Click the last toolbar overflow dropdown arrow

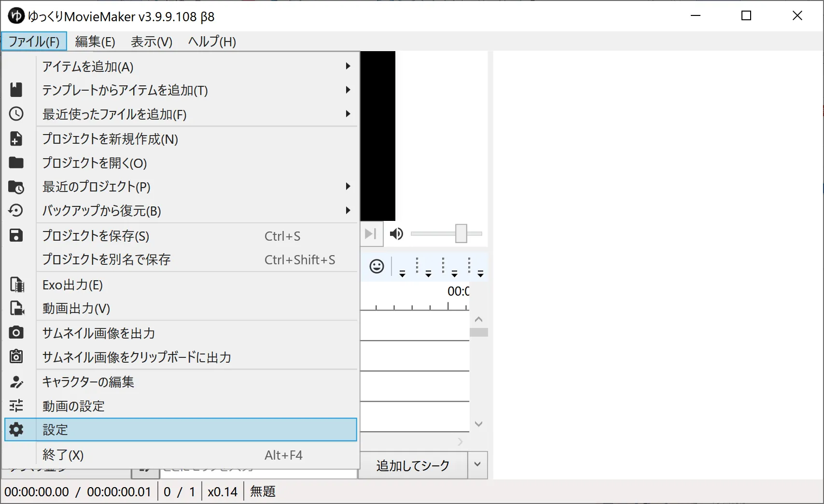[480, 274]
